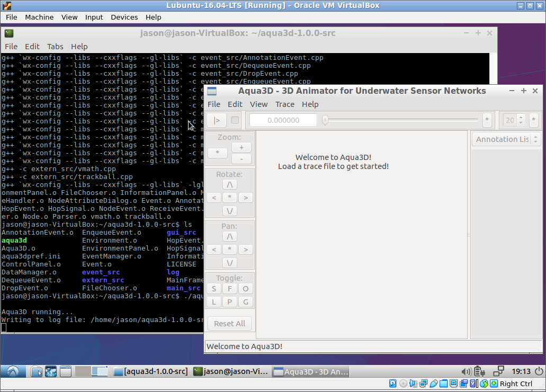The width and height of the screenshot is (546, 392).
Task: Click the VirtualBox hard disk status icon
Action: (x=392, y=384)
